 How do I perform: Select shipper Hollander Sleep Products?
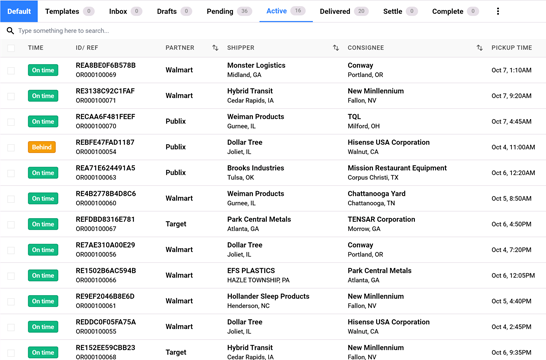coord(268,296)
